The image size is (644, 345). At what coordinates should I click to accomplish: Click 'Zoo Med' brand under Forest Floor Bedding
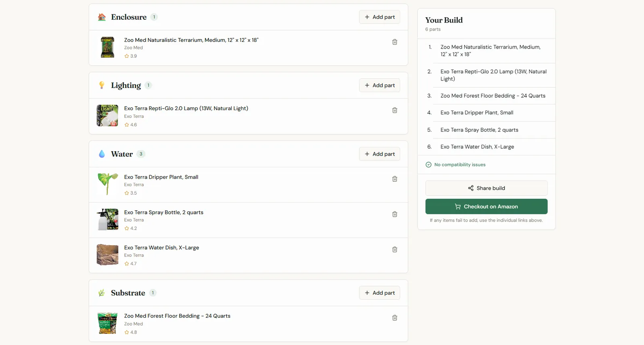click(x=133, y=324)
